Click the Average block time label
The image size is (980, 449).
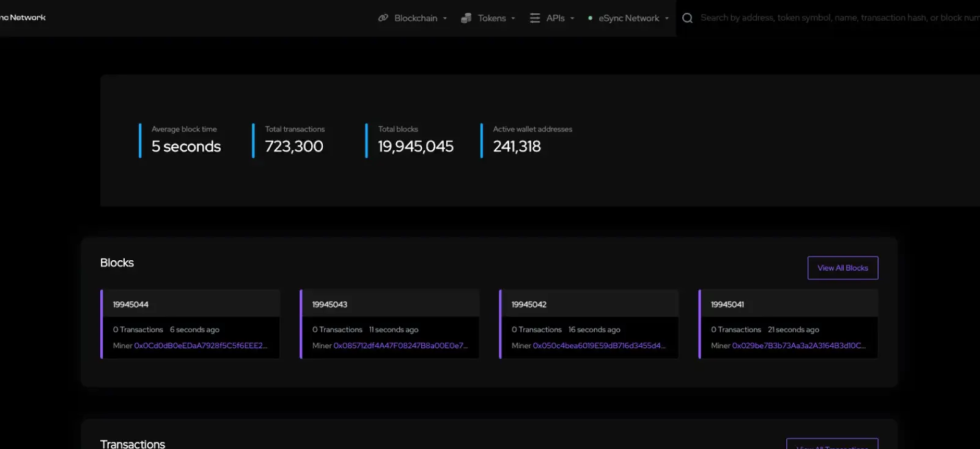[184, 129]
